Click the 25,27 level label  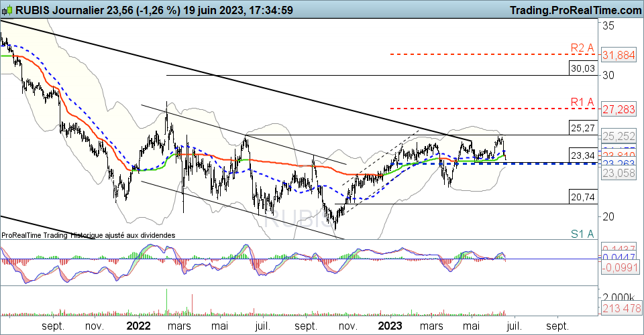pyautogui.click(x=583, y=128)
